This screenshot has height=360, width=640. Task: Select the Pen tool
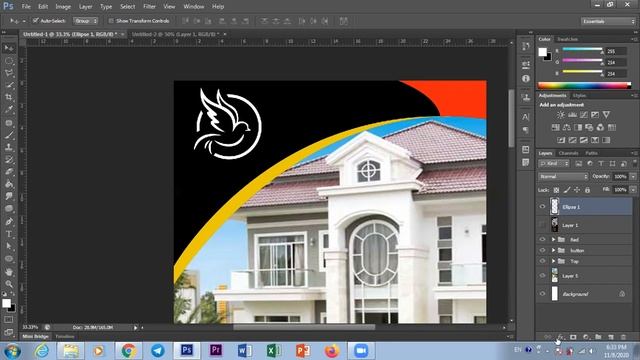pyautogui.click(x=9, y=222)
